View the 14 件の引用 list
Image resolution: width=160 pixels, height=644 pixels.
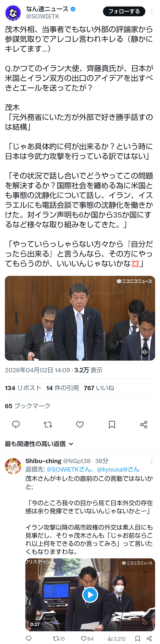point(62,388)
